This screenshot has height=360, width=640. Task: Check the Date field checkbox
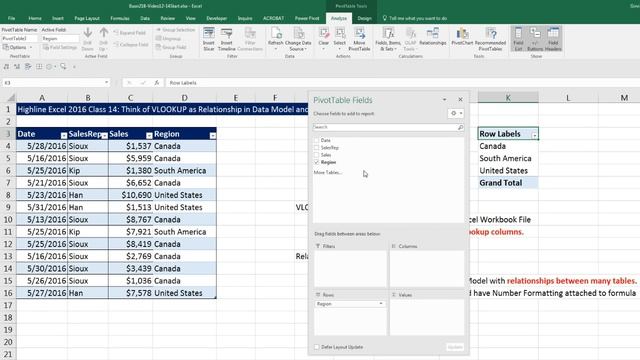[316, 140]
